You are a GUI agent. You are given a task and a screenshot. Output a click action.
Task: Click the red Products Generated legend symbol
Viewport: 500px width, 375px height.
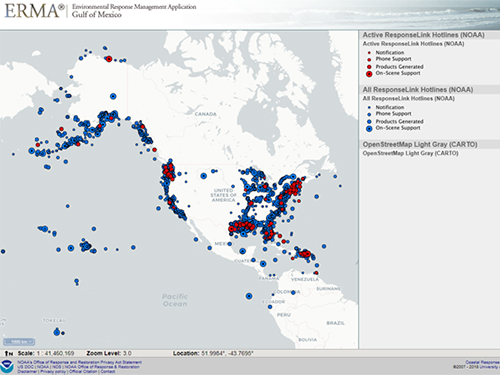369,67
